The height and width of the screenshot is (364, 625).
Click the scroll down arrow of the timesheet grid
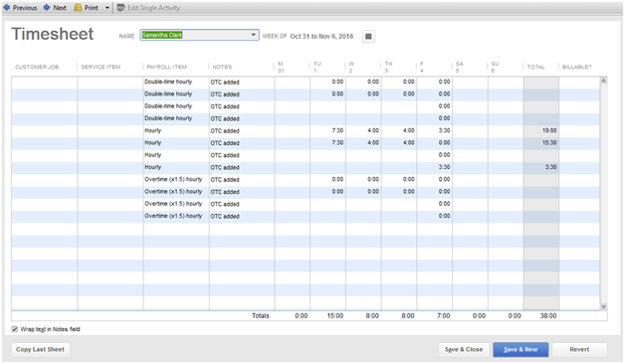(603, 306)
